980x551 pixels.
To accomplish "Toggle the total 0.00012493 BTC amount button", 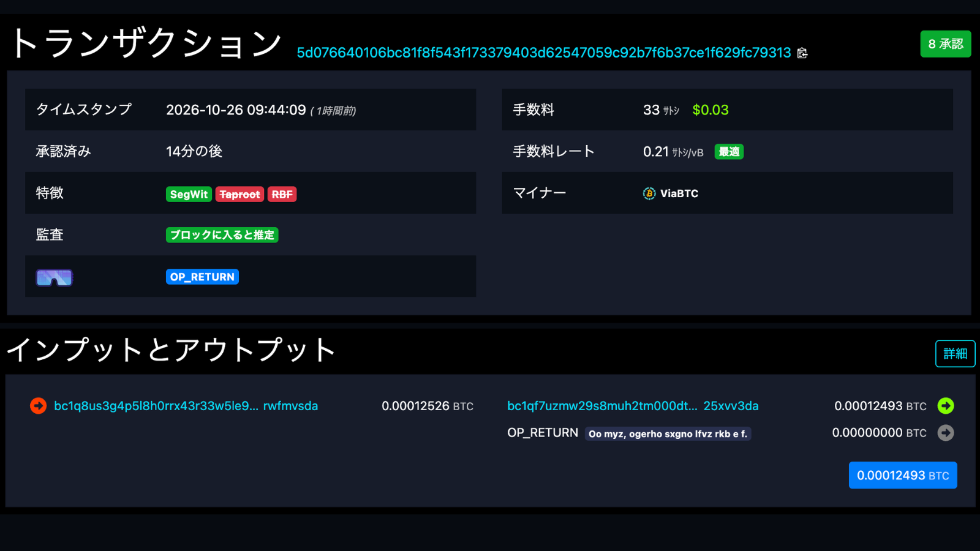I will click(x=903, y=475).
